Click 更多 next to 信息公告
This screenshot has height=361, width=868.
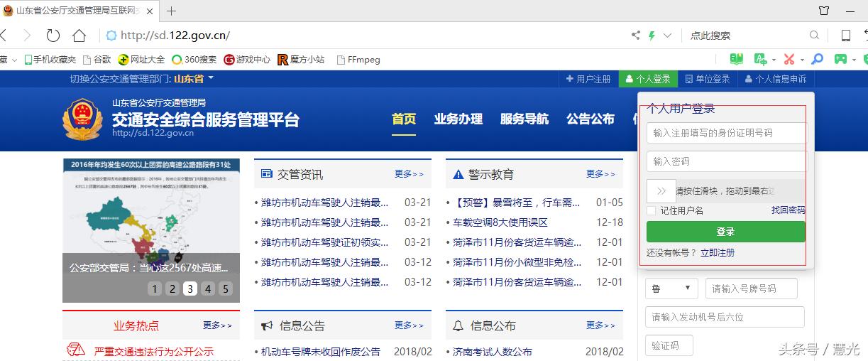pos(409,325)
